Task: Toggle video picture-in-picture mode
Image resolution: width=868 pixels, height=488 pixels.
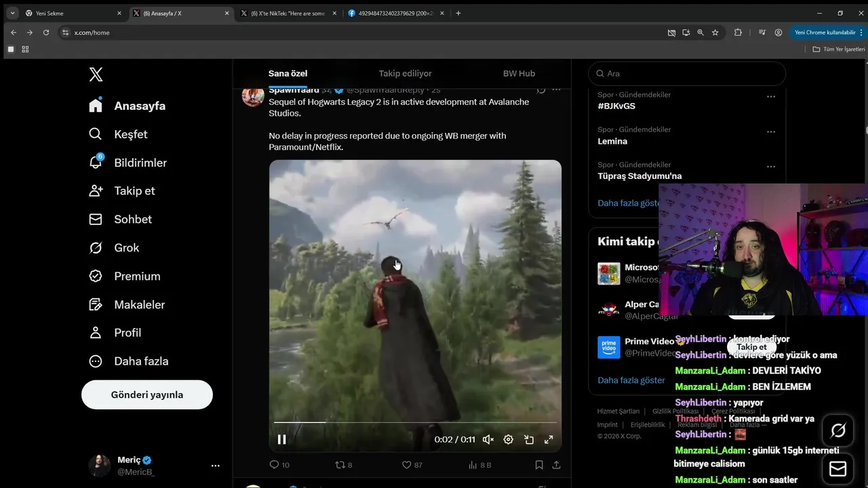Action: [x=529, y=440]
